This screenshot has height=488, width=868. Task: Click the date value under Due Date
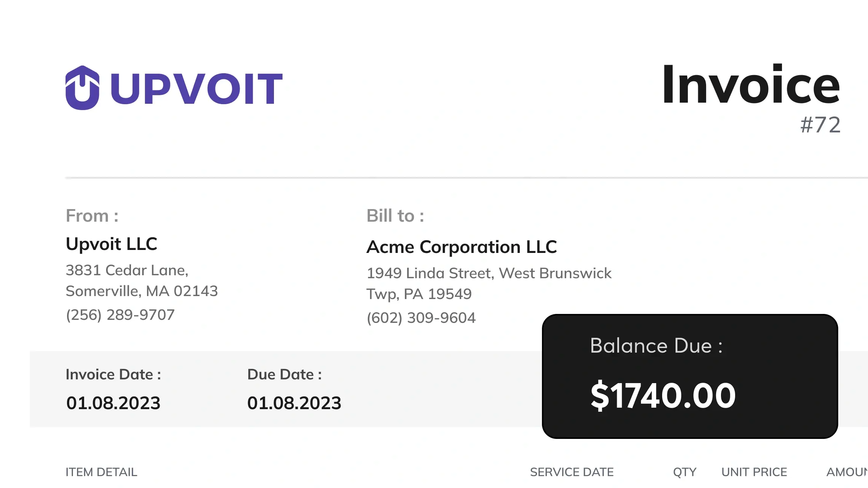tap(294, 403)
